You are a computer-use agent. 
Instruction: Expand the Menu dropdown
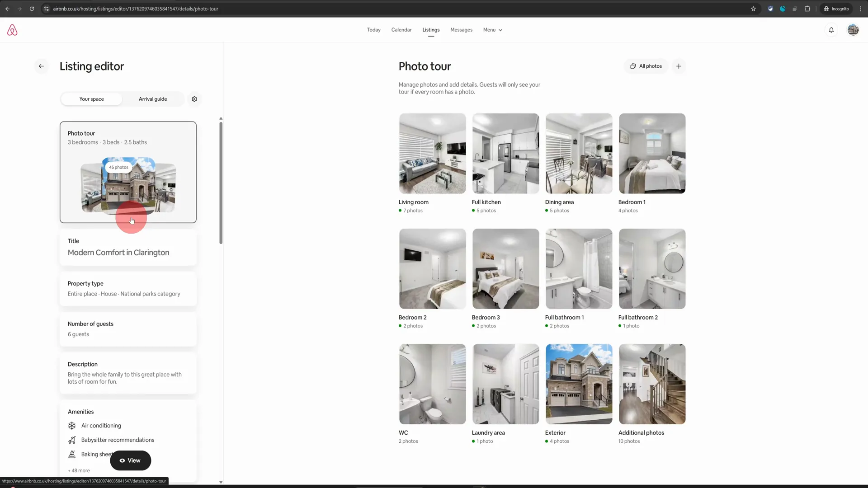pos(493,30)
